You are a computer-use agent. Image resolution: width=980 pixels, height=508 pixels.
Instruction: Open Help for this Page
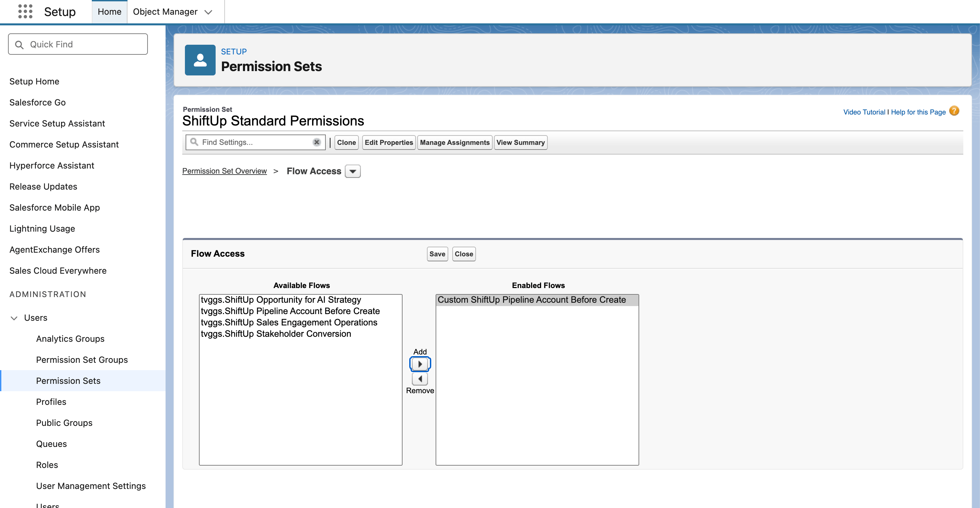click(918, 112)
